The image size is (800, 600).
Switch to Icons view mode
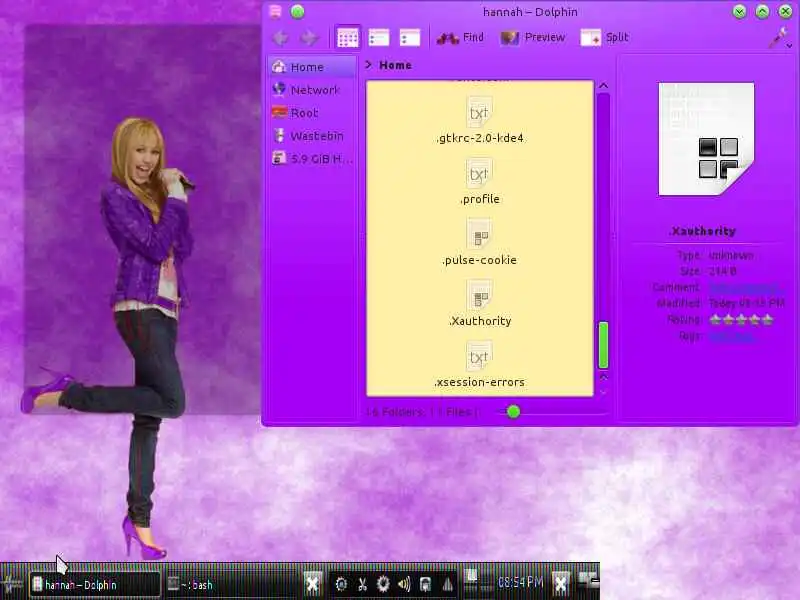point(347,38)
